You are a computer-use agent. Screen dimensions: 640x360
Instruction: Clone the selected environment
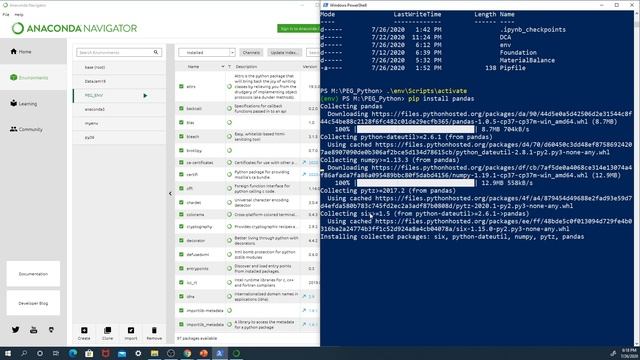107,333
